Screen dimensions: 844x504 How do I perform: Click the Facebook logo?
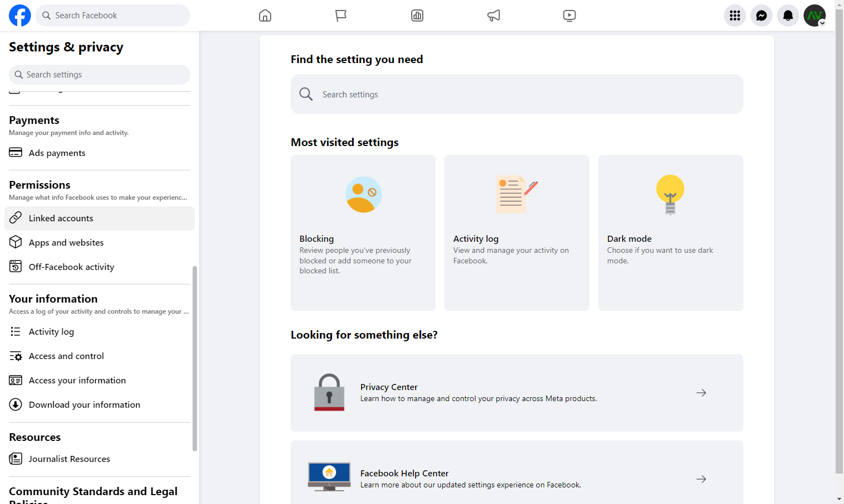[20, 15]
